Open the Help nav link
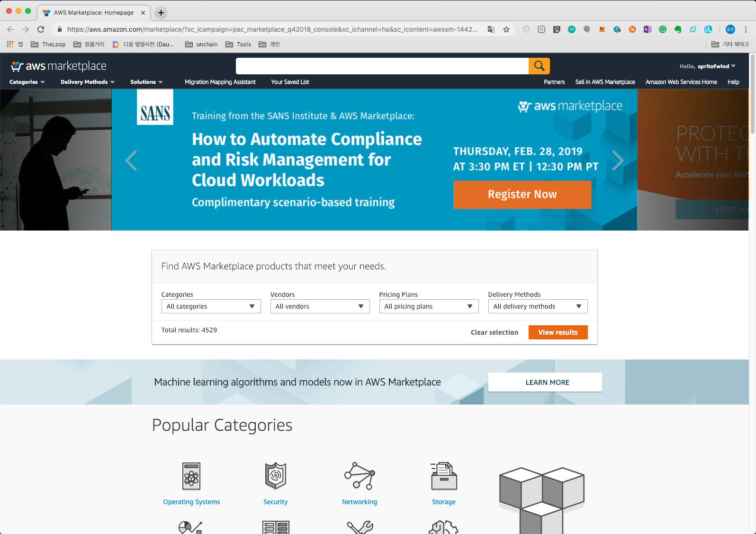The image size is (756, 534). [733, 82]
